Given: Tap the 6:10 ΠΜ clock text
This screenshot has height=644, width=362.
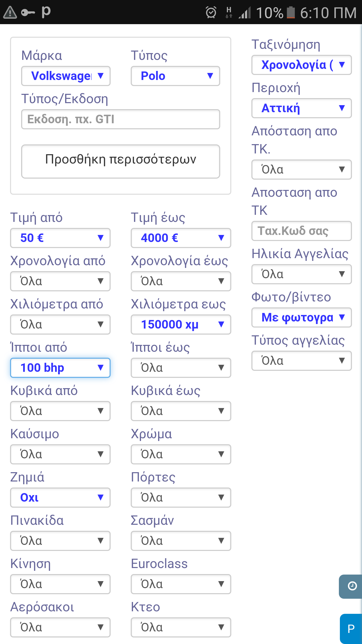Looking at the screenshot, I should [328, 13].
